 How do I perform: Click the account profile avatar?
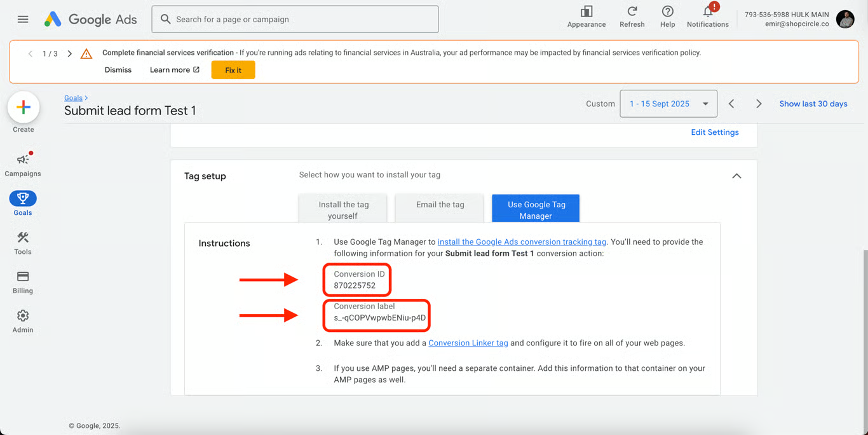point(845,19)
